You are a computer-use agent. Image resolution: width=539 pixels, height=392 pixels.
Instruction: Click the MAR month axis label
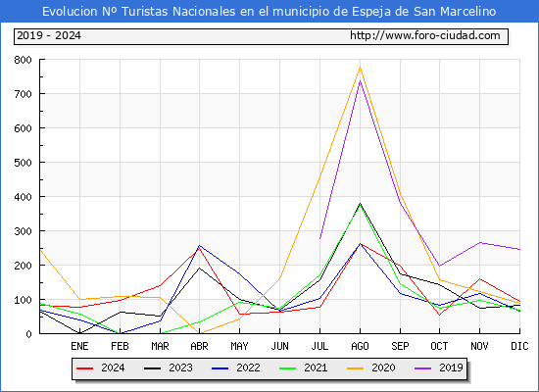pyautogui.click(x=160, y=346)
